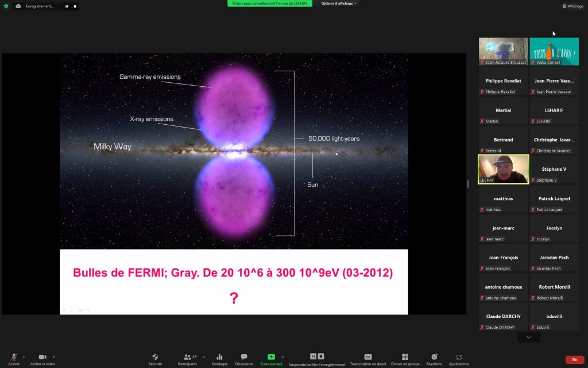Open the Réactions menu
The height and width of the screenshot is (368, 588).
(x=434, y=359)
